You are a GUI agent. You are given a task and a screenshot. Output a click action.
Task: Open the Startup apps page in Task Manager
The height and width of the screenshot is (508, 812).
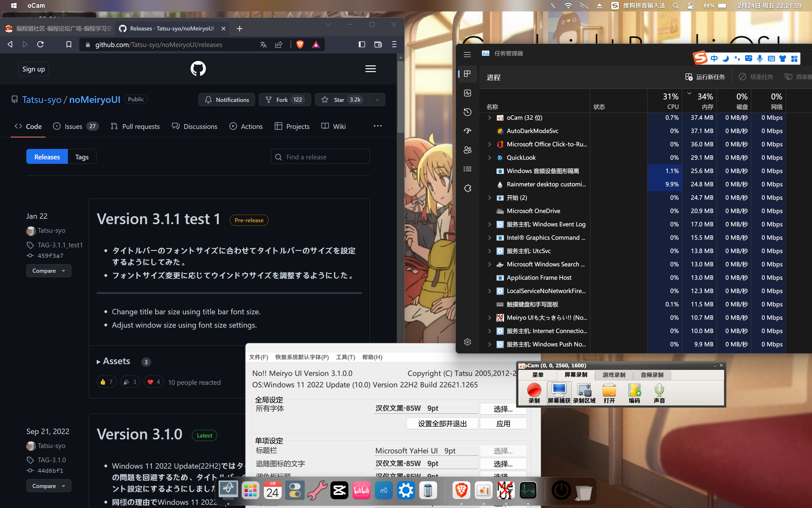468,131
